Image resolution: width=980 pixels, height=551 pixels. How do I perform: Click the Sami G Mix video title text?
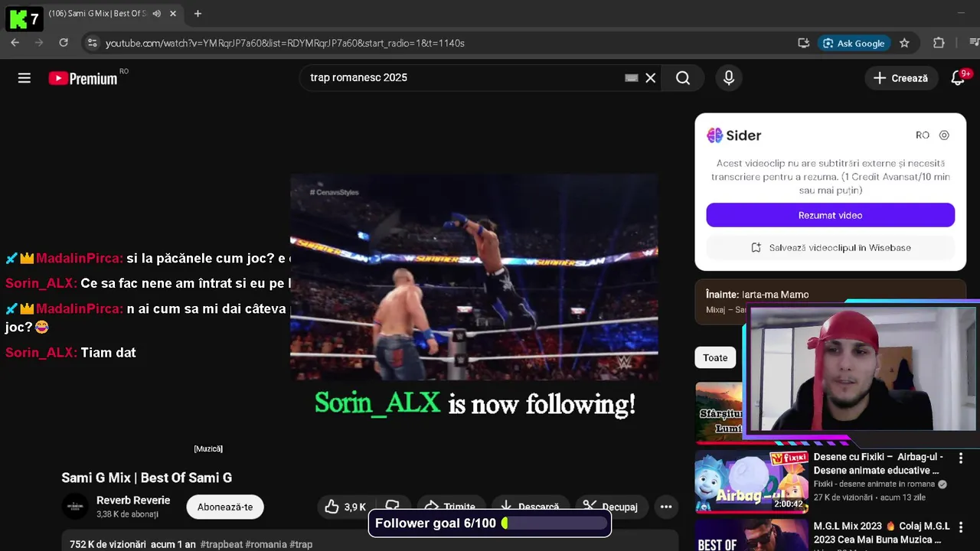[147, 478]
